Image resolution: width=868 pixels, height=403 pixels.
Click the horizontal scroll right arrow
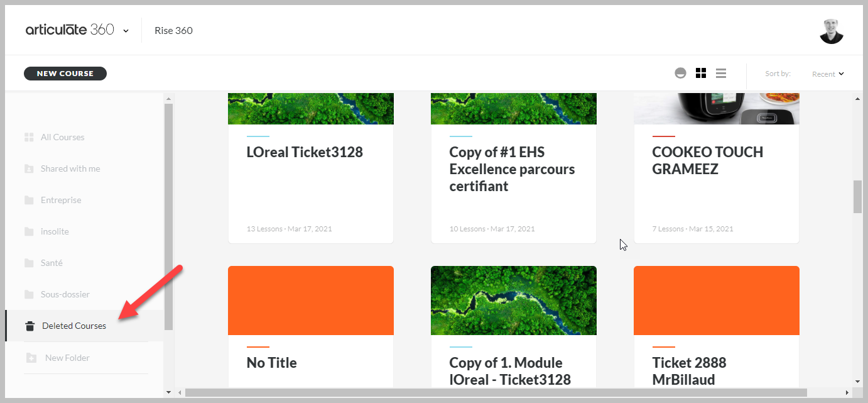(x=848, y=392)
